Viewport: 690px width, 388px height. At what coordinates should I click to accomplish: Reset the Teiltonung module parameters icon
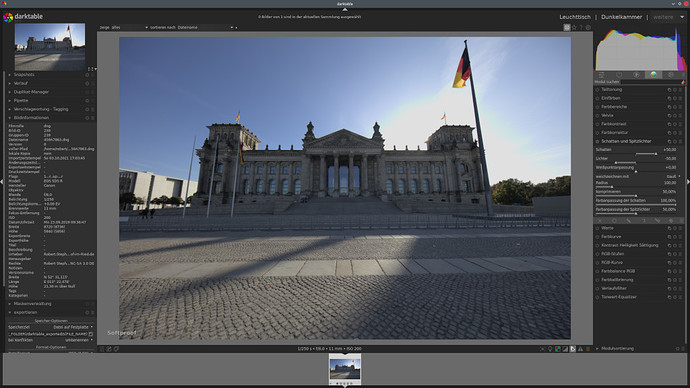tap(675, 90)
